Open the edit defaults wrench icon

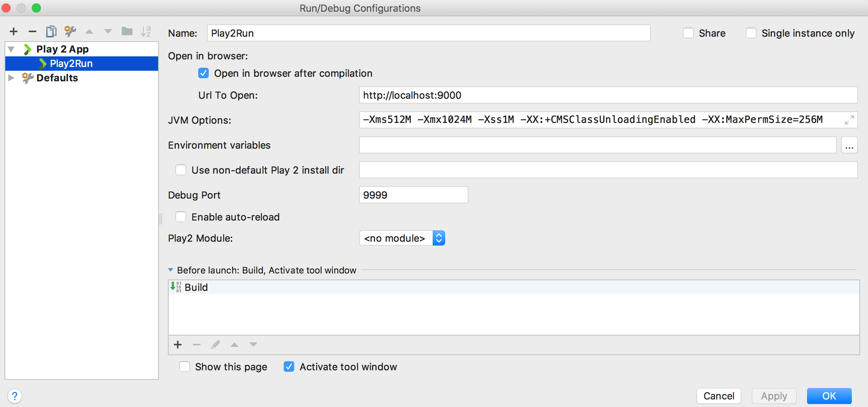pyautogui.click(x=70, y=31)
